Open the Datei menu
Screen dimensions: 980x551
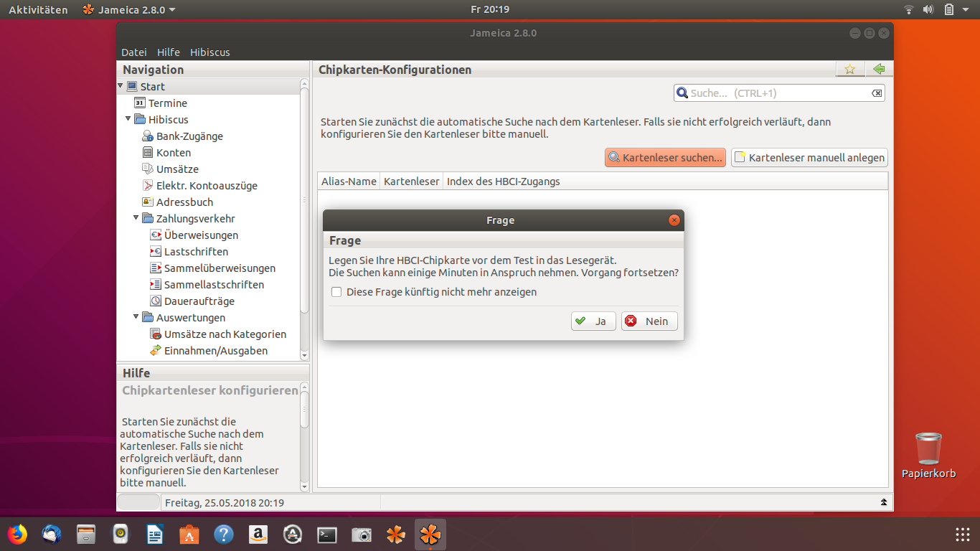point(134,52)
